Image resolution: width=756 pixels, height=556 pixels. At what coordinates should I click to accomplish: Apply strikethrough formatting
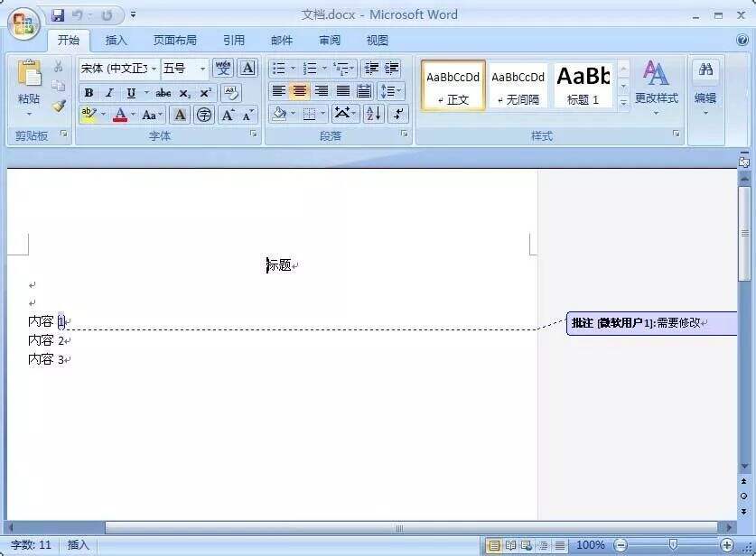tap(163, 93)
